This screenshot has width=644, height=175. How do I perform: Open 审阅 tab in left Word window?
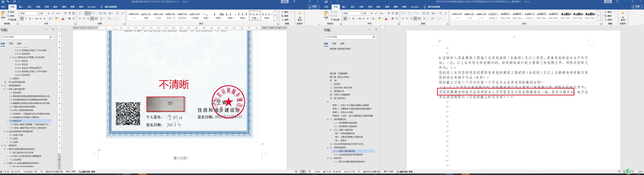coord(64,7)
